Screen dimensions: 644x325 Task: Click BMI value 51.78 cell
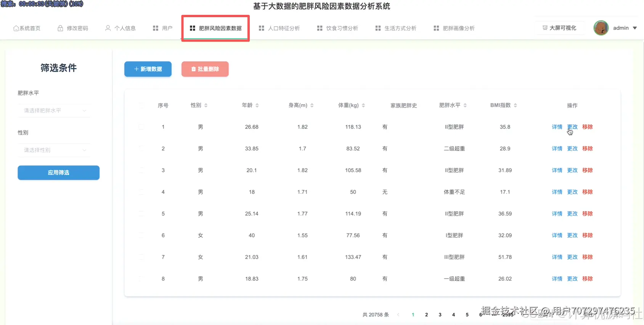[505, 257]
